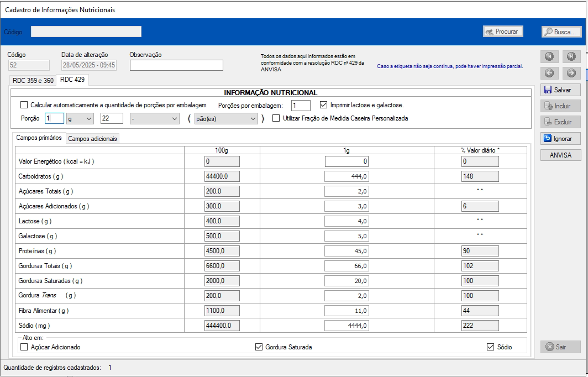Viewport: 588px width, 377px height.
Task: Uncheck Imprimir lactose e galactose
Action: (x=324, y=105)
